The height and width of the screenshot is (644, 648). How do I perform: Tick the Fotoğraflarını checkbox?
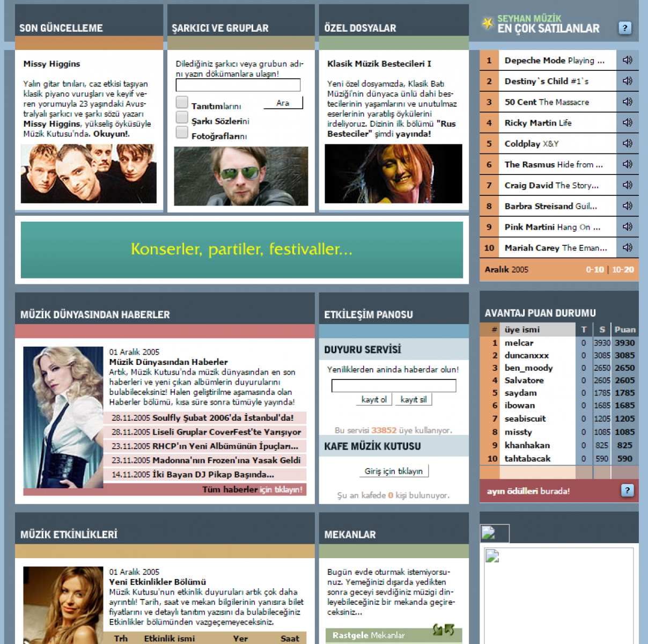[x=182, y=132]
